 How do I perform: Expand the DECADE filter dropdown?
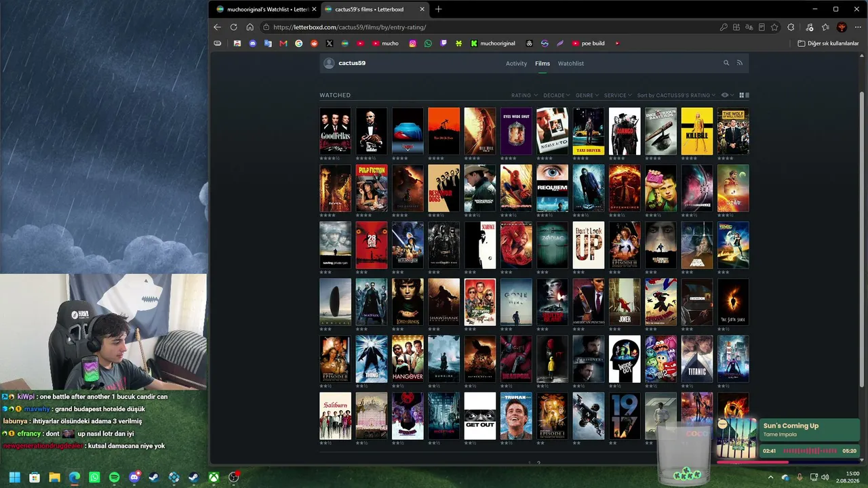pos(557,96)
